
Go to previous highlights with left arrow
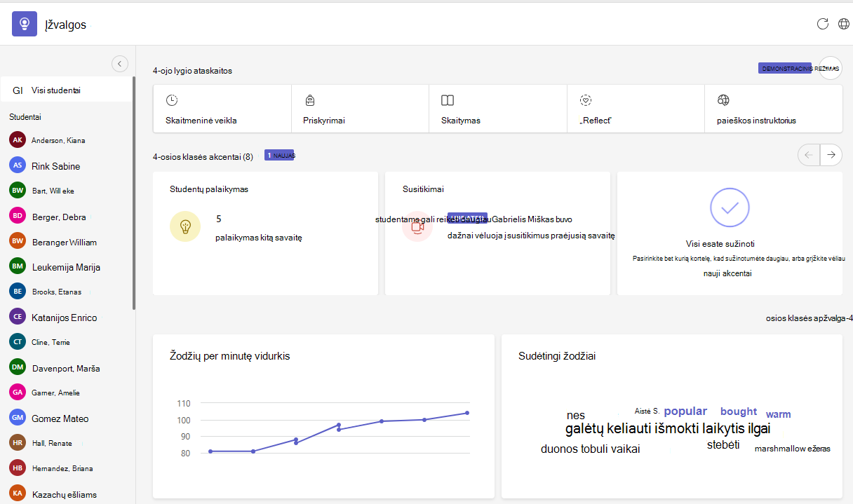click(809, 155)
